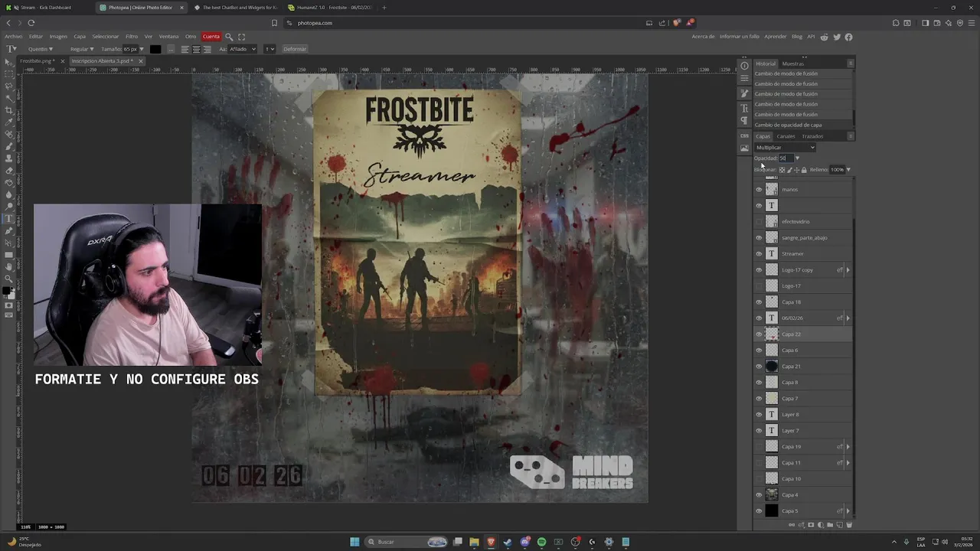Open the Windows Start button
The image size is (980, 551).
click(354, 542)
